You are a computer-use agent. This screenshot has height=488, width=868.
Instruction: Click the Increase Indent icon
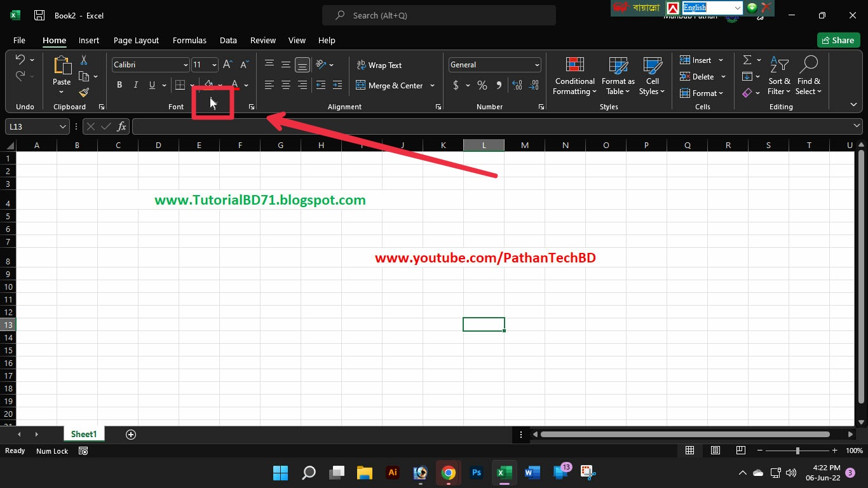pyautogui.click(x=337, y=85)
